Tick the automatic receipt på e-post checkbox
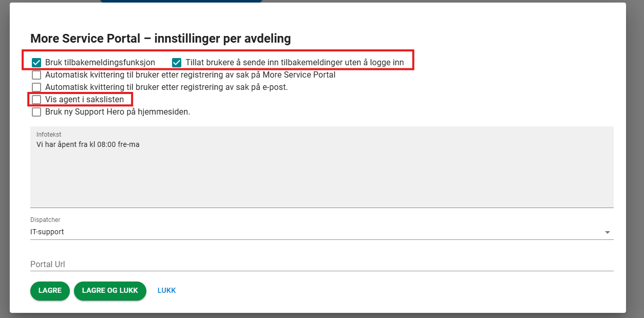The width and height of the screenshot is (644, 318). pos(36,87)
